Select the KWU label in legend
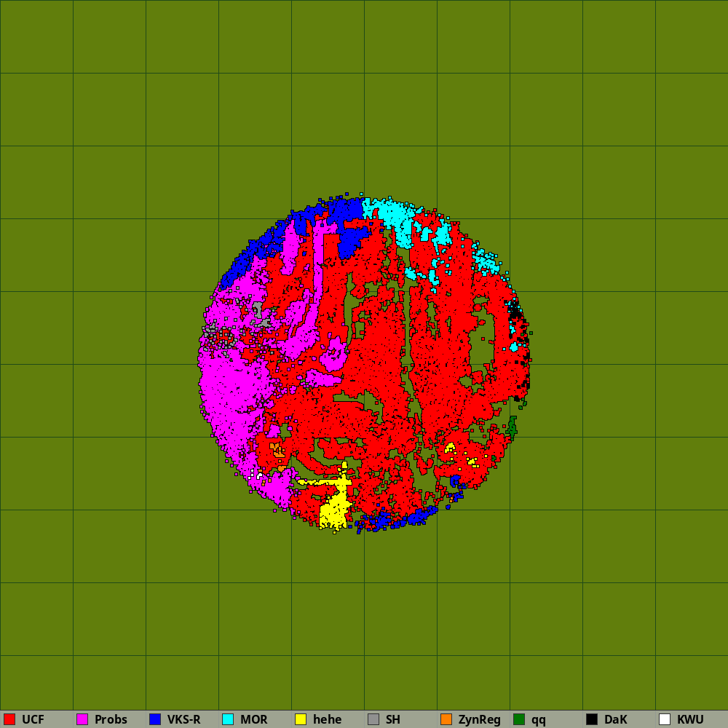The width and height of the screenshot is (728, 728). (690, 719)
